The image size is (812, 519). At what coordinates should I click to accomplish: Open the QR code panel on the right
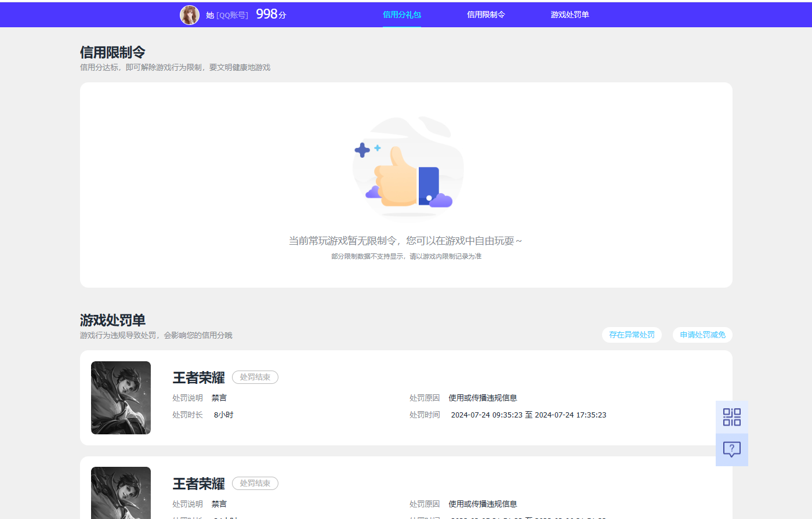tap(731, 417)
